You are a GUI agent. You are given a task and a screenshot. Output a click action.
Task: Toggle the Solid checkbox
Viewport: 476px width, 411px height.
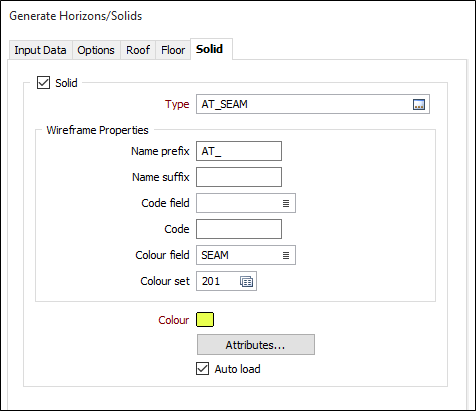pyautogui.click(x=43, y=83)
